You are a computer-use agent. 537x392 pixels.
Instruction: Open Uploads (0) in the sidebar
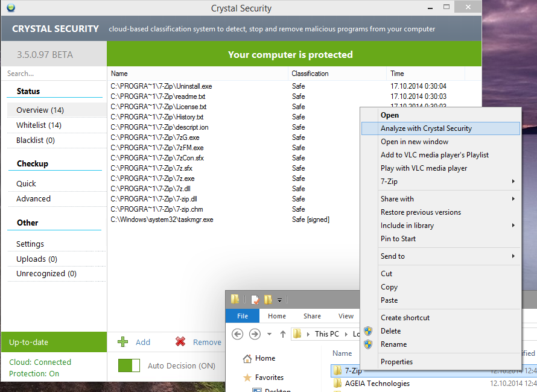[57, 259]
